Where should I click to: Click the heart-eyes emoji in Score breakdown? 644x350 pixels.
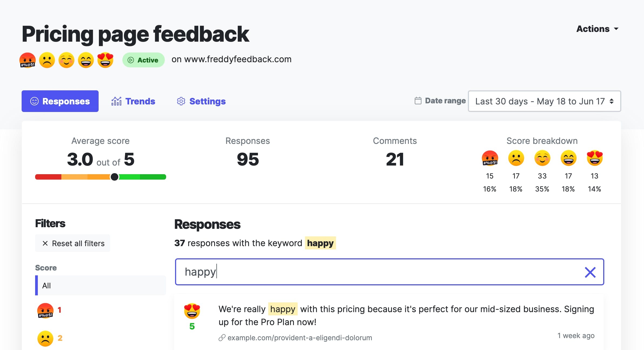pyautogui.click(x=595, y=158)
